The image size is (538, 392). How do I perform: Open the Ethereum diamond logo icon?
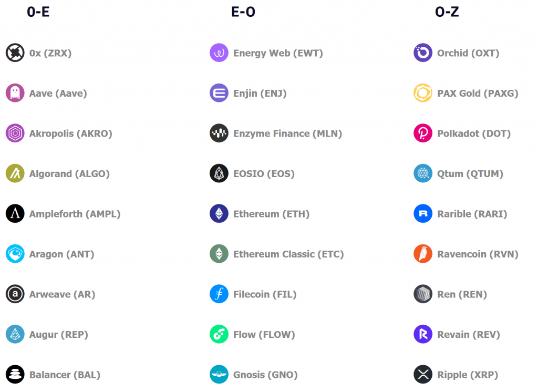219,213
